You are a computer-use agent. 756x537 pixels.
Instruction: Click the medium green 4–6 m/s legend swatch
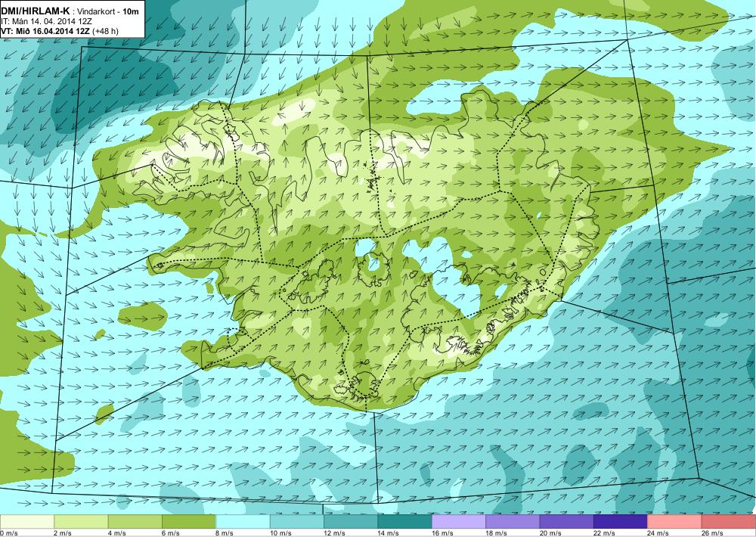point(135,522)
